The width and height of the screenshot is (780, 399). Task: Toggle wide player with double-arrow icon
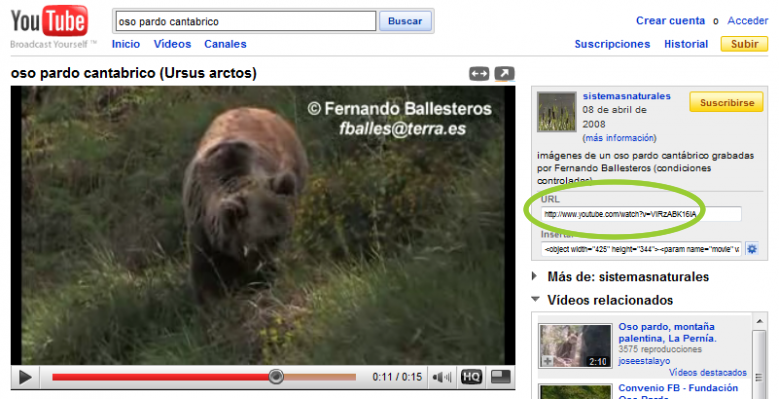[x=479, y=74]
